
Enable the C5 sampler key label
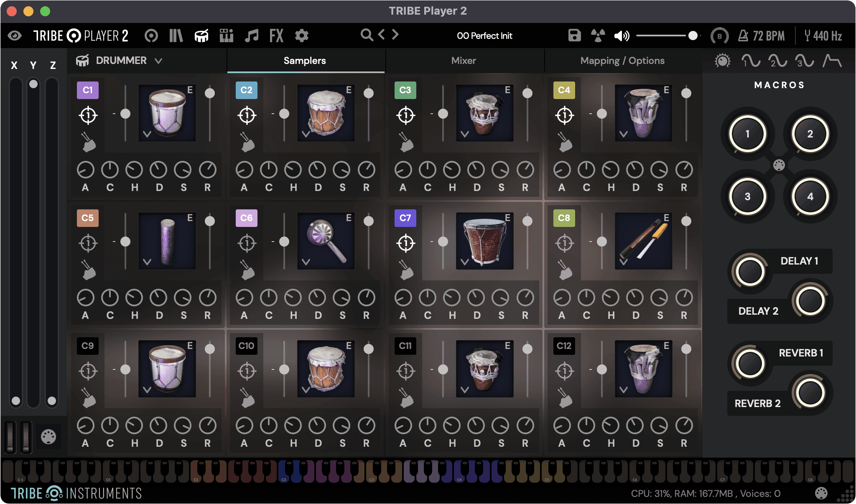click(87, 218)
